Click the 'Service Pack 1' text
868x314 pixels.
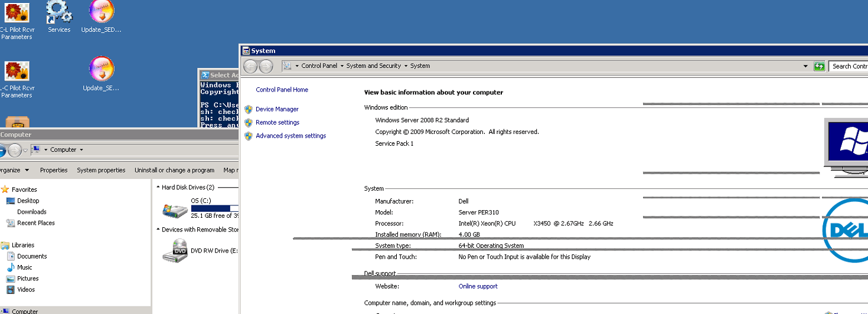click(x=394, y=143)
